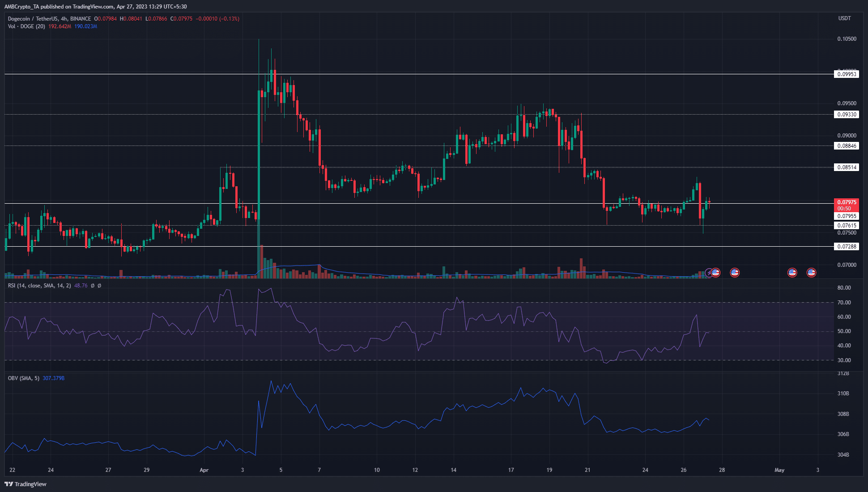
Task: Click the '10' date on time axis
Action: click(x=377, y=470)
